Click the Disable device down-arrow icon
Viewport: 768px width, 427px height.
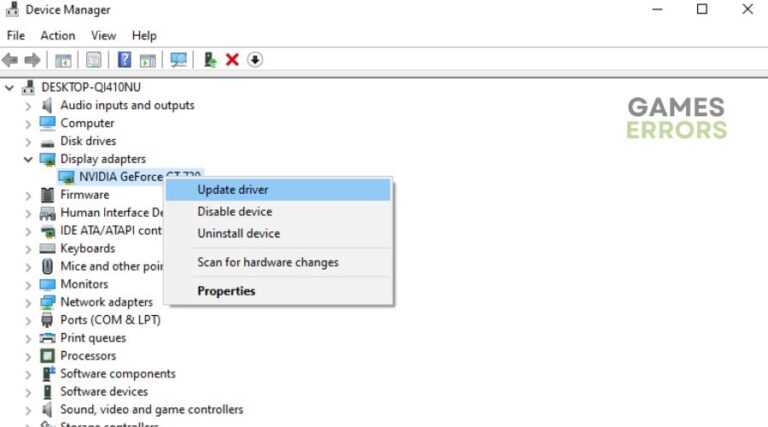click(x=255, y=60)
